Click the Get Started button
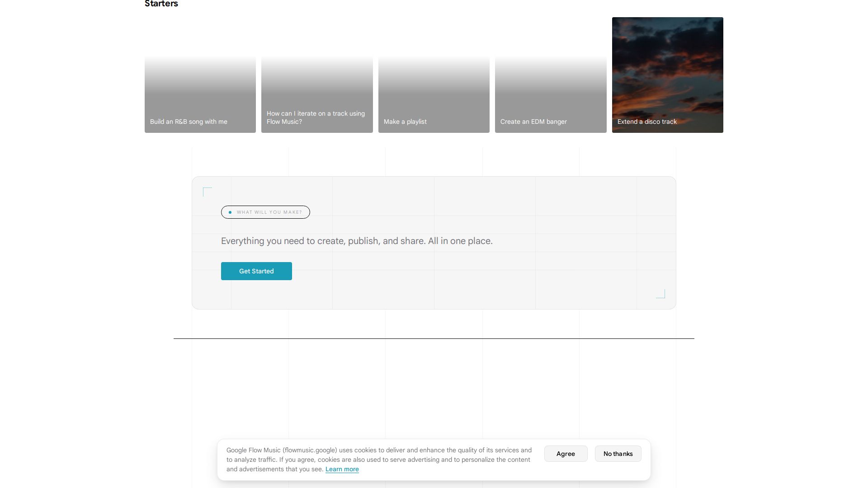The image size is (868, 488). (x=256, y=271)
